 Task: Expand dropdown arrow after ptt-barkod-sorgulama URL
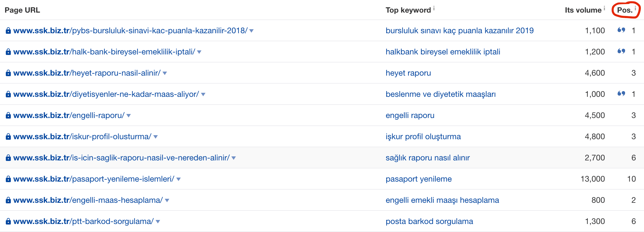[x=158, y=222]
